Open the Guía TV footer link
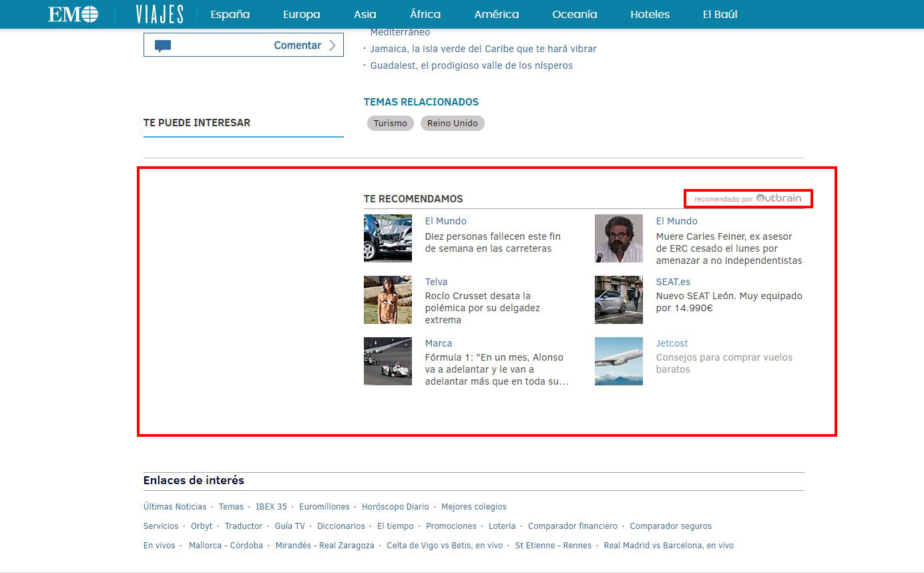Viewport: 924px width, 573px height. click(x=290, y=526)
